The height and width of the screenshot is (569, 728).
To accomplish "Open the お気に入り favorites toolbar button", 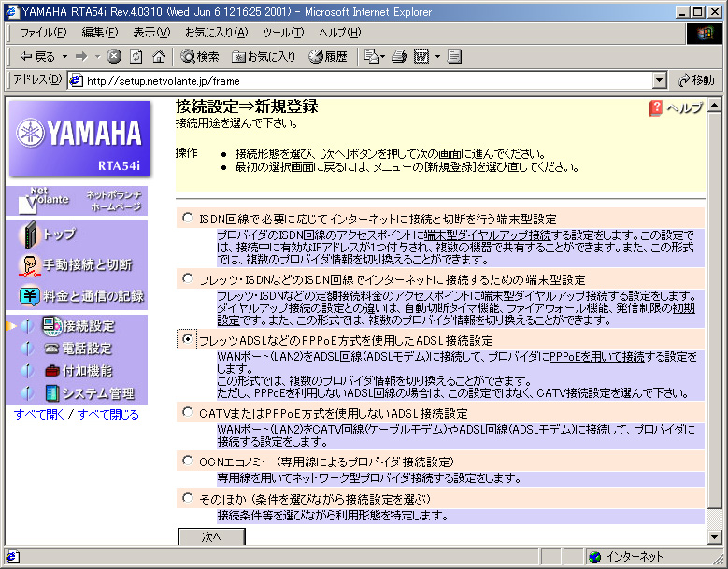I will [x=264, y=56].
